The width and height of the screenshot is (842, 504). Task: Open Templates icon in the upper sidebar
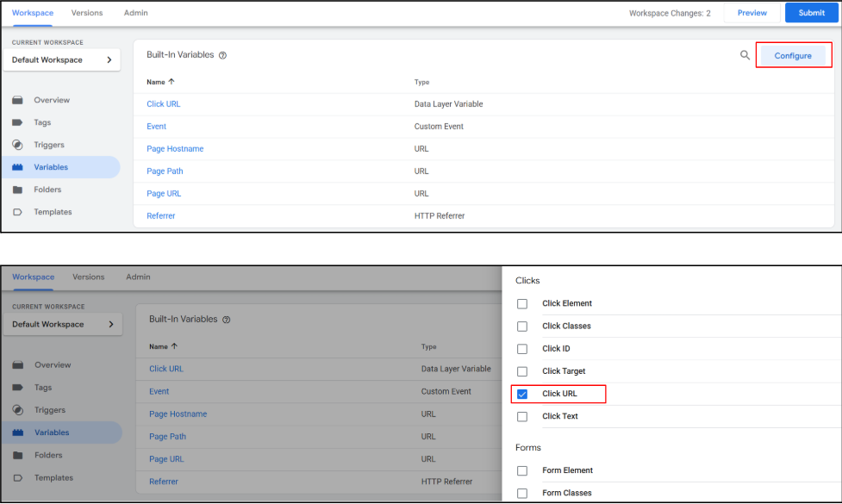pos(17,212)
